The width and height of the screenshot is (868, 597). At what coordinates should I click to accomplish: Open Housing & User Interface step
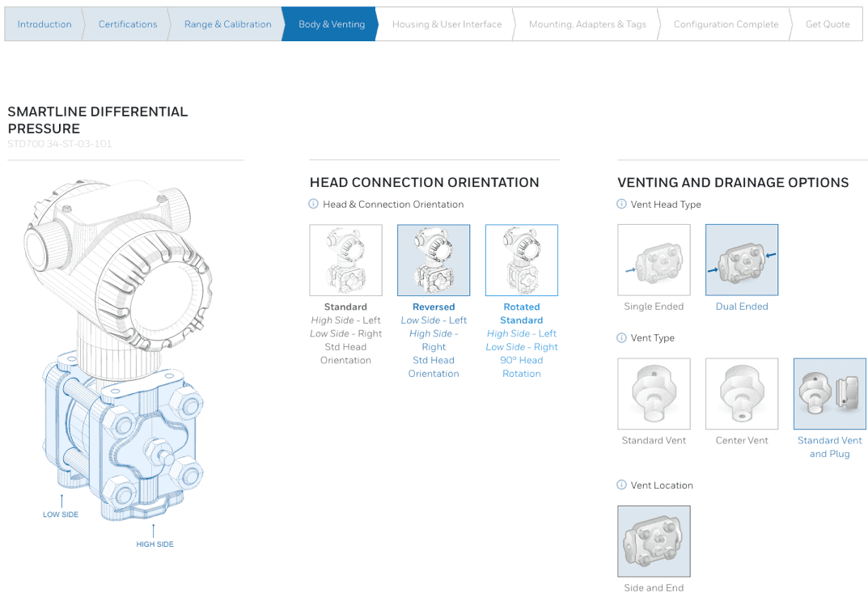[447, 24]
